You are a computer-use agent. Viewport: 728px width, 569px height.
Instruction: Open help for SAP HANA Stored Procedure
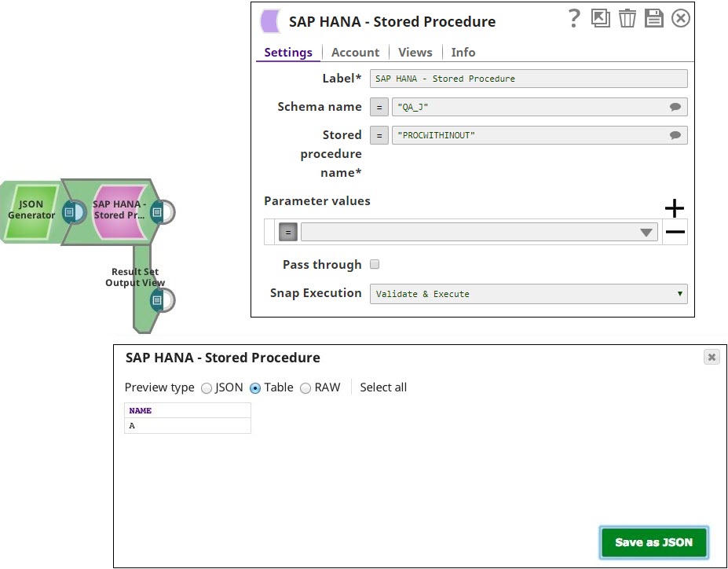pos(574,19)
